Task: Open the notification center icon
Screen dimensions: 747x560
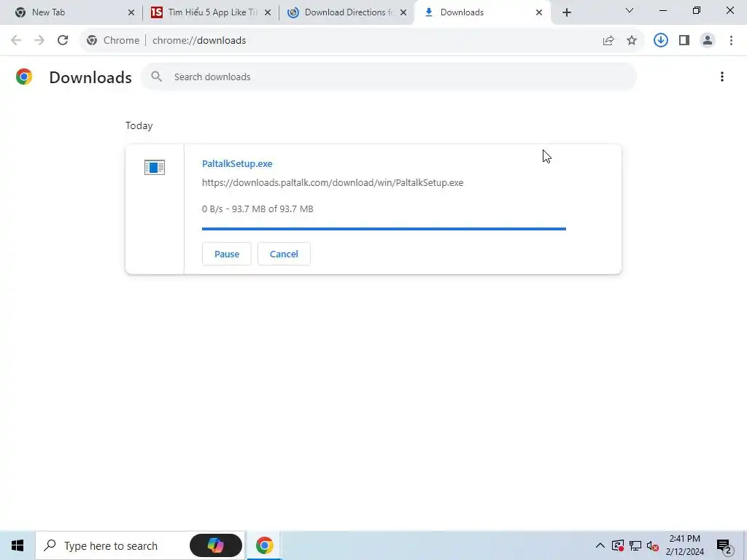Action: pos(724,545)
